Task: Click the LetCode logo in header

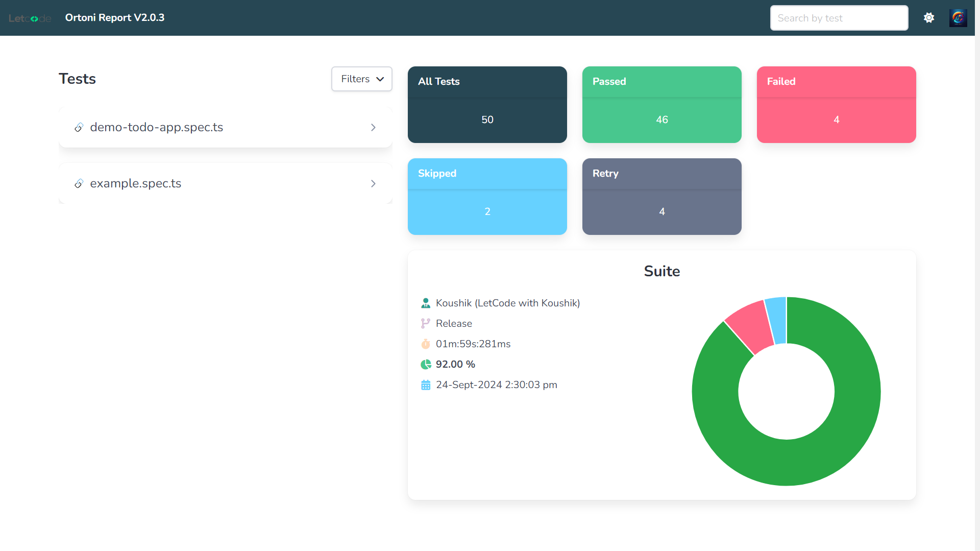Action: (x=30, y=18)
